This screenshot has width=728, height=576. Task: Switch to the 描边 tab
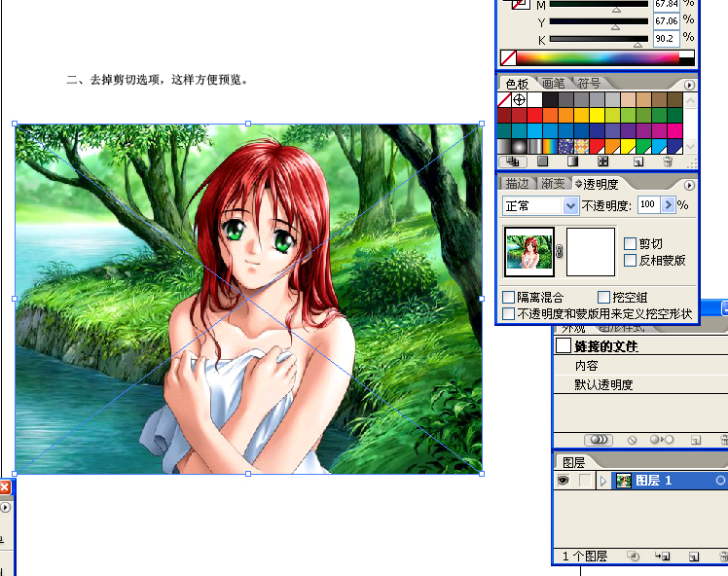coord(517,184)
